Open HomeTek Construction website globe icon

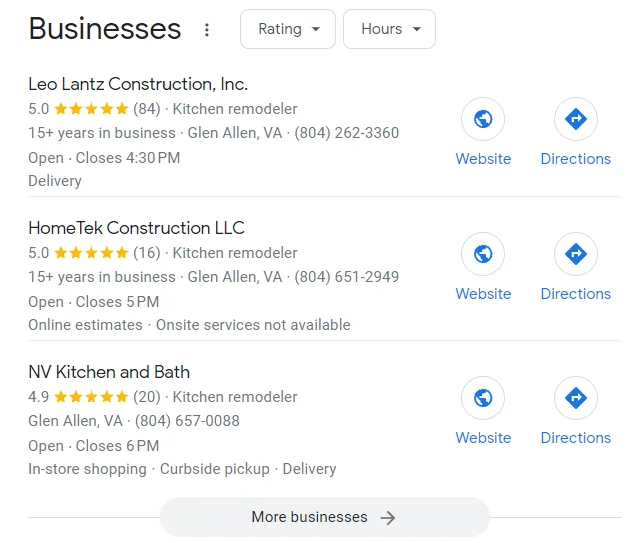[483, 254]
